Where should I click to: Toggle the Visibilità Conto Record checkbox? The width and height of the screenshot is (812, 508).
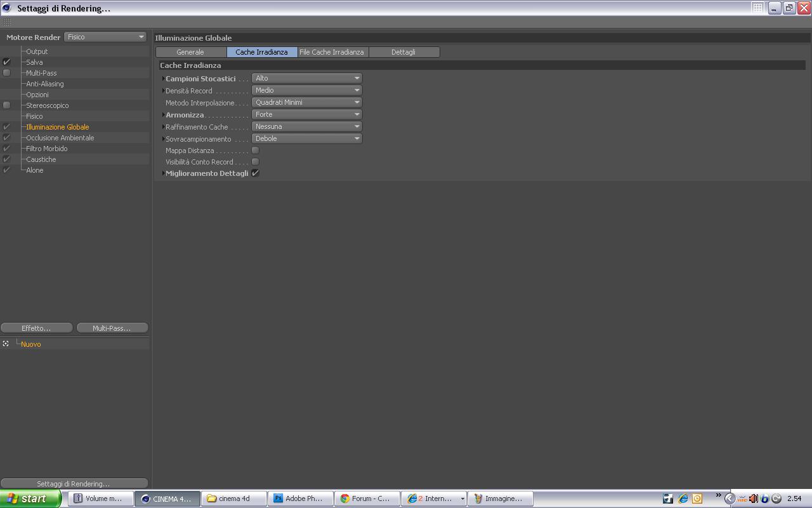(255, 161)
